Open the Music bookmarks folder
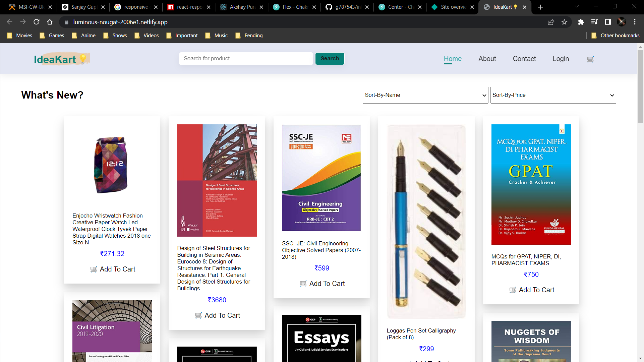Viewport: 644px width, 362px height. (x=217, y=35)
